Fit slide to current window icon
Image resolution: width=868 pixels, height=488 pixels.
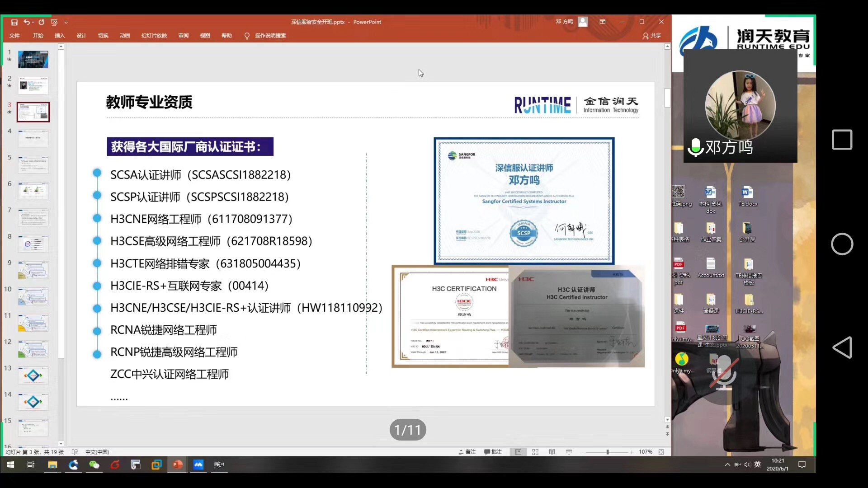point(661,452)
